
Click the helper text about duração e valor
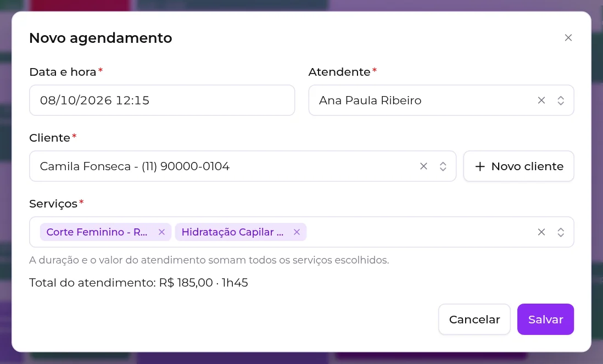209,260
